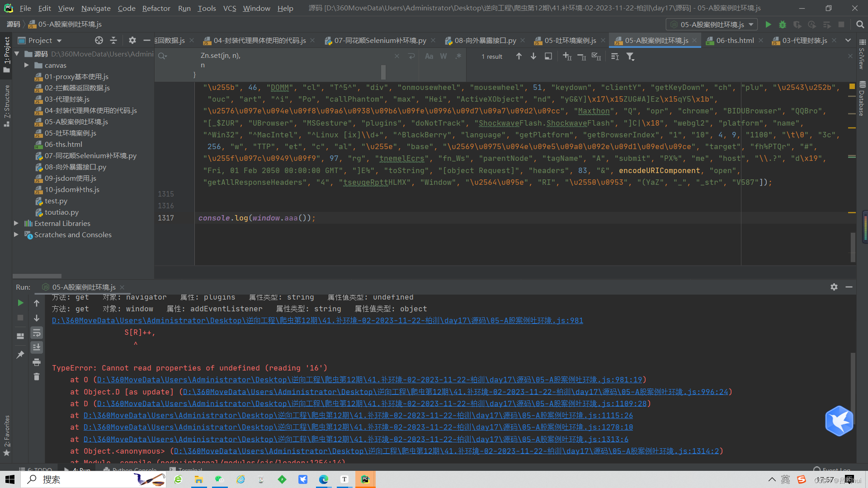The width and height of the screenshot is (868, 488).
Task: Toggle Match Case option in search bar
Action: click(x=429, y=56)
